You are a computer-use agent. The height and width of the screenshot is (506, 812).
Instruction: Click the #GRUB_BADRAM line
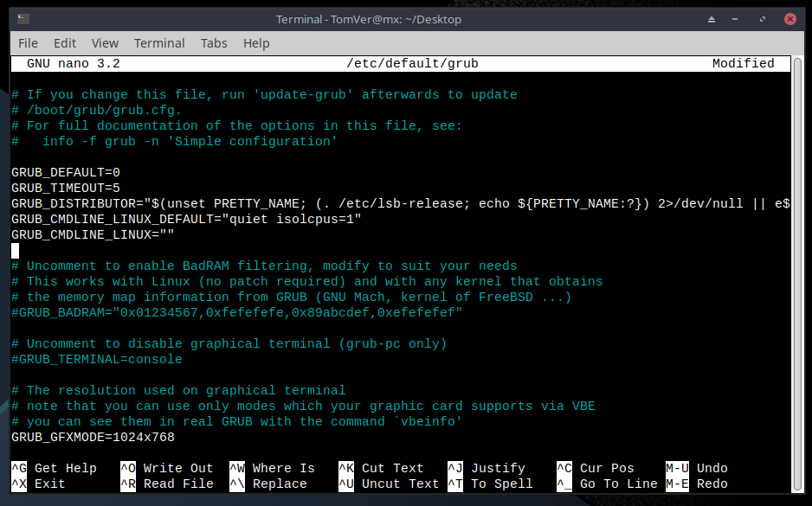pyautogui.click(x=237, y=312)
